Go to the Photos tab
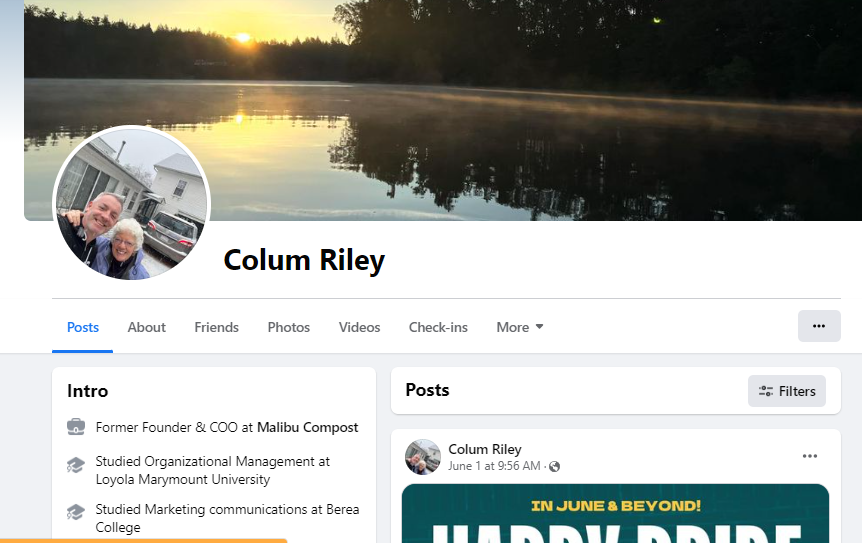 pos(289,327)
